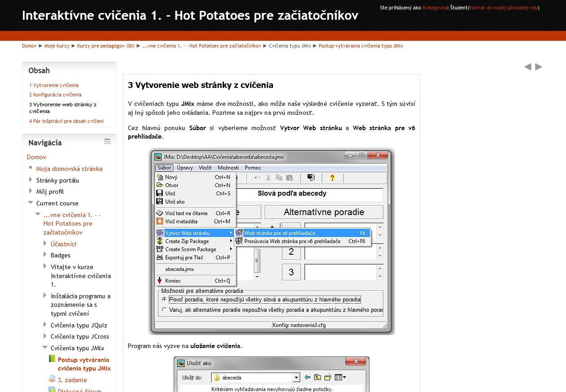Open the configuration icon in JMix toolbar
This screenshot has height=392, width=566.
pos(311,178)
